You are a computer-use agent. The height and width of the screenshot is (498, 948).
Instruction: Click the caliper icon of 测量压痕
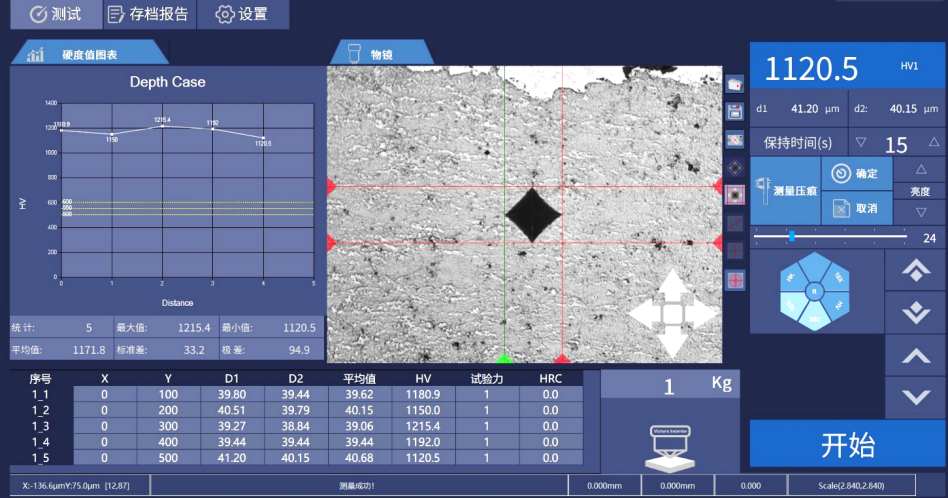point(763,190)
